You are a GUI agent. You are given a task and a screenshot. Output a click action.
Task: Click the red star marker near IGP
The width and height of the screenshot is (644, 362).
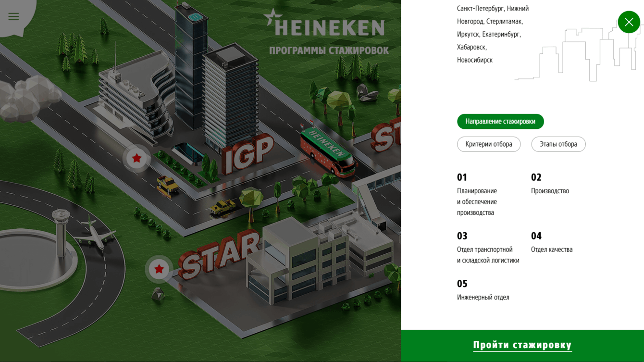click(137, 158)
